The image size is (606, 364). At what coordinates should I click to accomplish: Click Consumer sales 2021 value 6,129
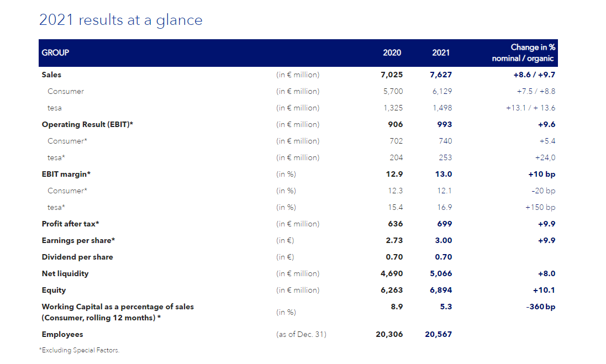442,91
